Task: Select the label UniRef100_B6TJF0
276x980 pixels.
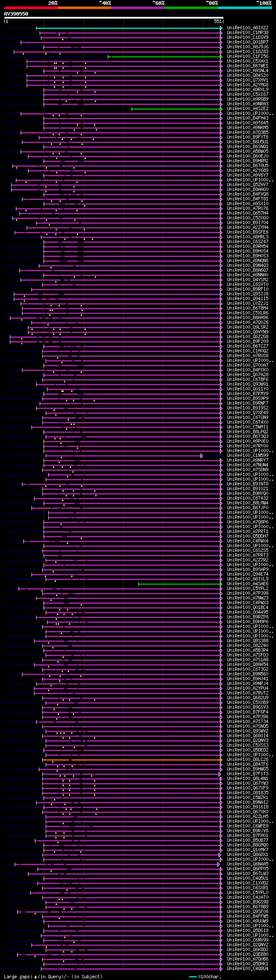Action: point(248,508)
